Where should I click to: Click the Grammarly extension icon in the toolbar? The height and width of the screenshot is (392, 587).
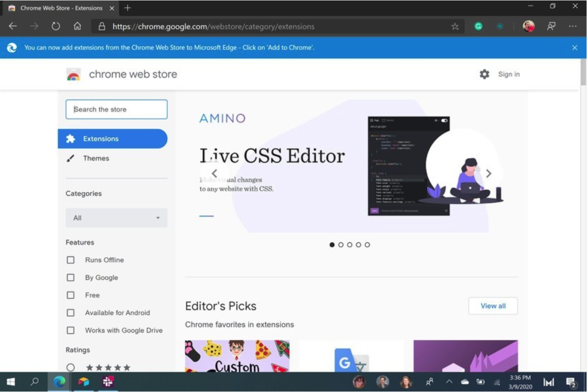[478, 27]
